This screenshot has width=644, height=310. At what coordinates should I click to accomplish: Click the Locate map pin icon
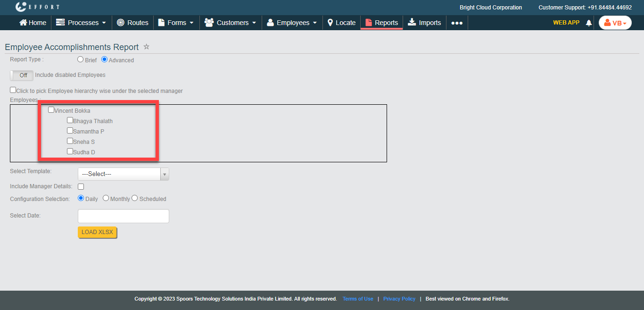[330, 23]
